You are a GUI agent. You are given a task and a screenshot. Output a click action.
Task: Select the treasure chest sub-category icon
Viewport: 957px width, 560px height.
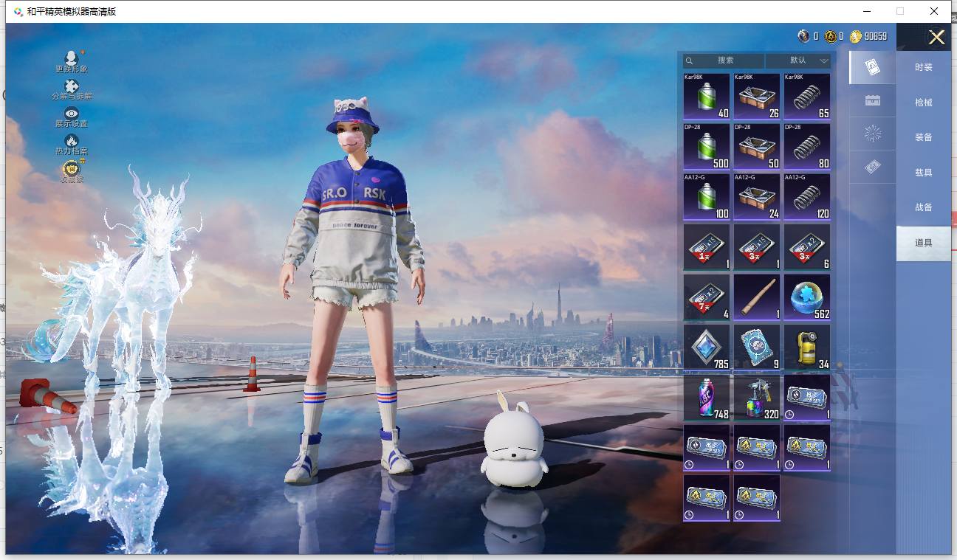point(872,100)
